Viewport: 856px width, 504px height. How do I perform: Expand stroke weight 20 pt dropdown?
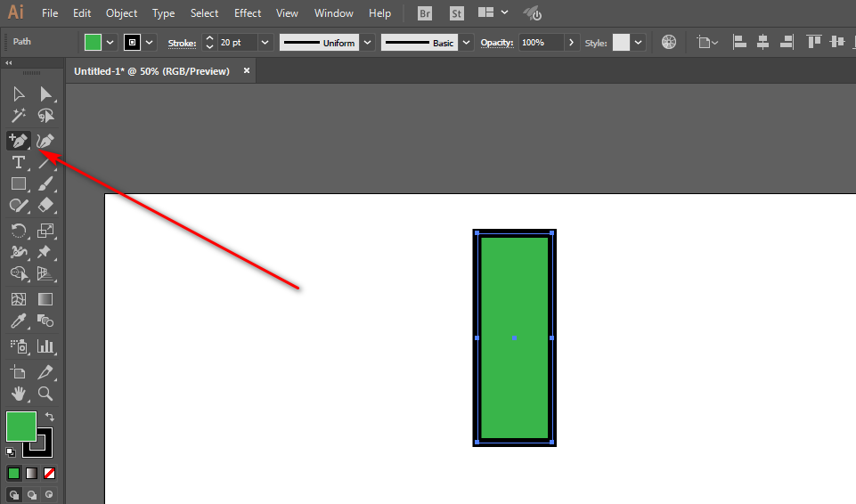[265, 43]
